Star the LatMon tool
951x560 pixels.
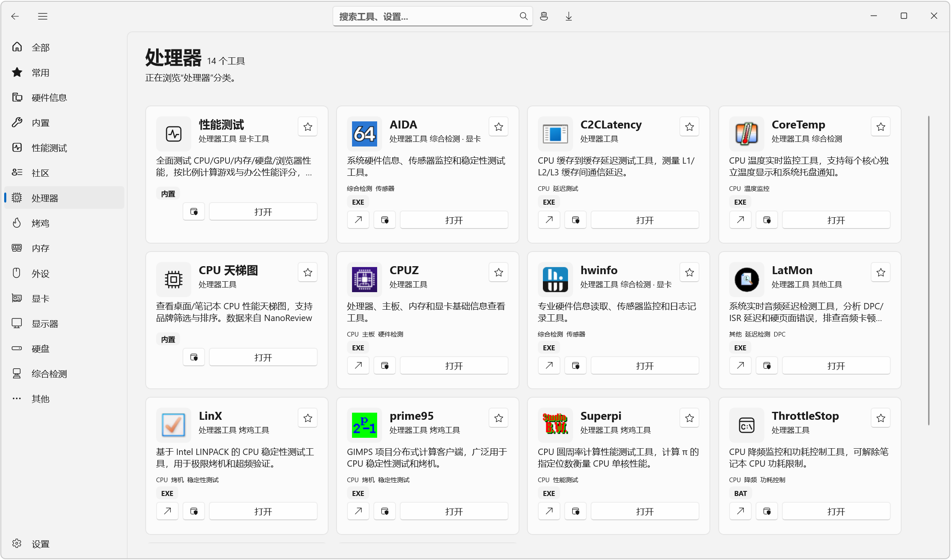(881, 272)
